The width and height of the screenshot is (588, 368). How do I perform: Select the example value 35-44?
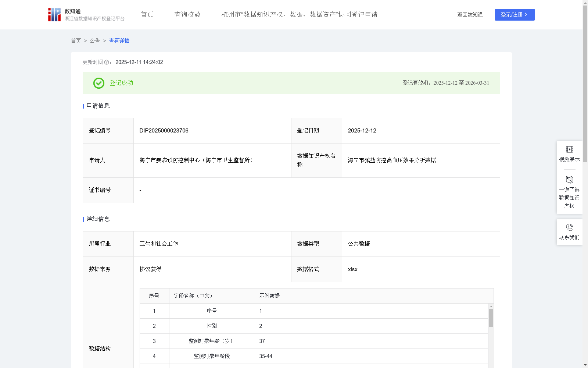pos(266,356)
